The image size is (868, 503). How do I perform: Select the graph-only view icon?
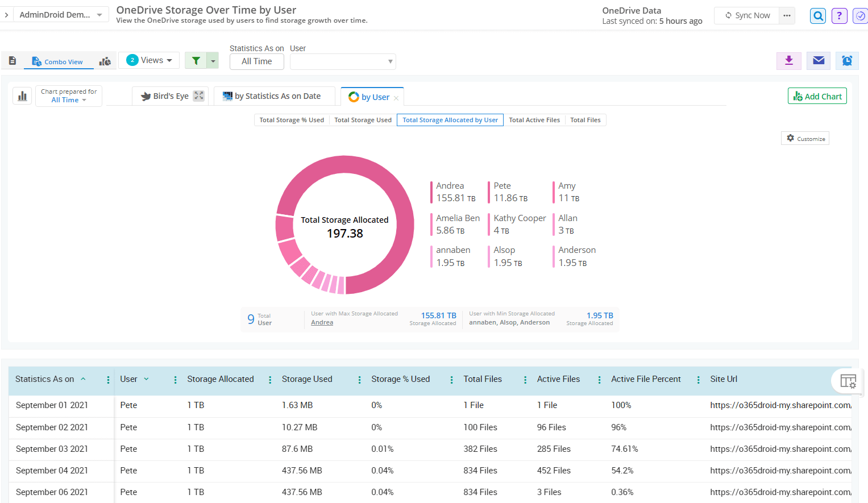(x=105, y=60)
